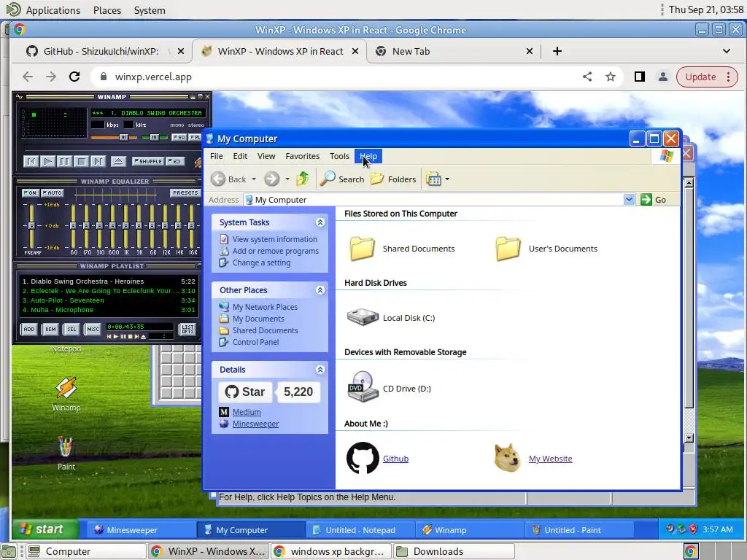Click playlist LIST OPTS button
Viewport: 747px width, 560px height.
click(187, 329)
